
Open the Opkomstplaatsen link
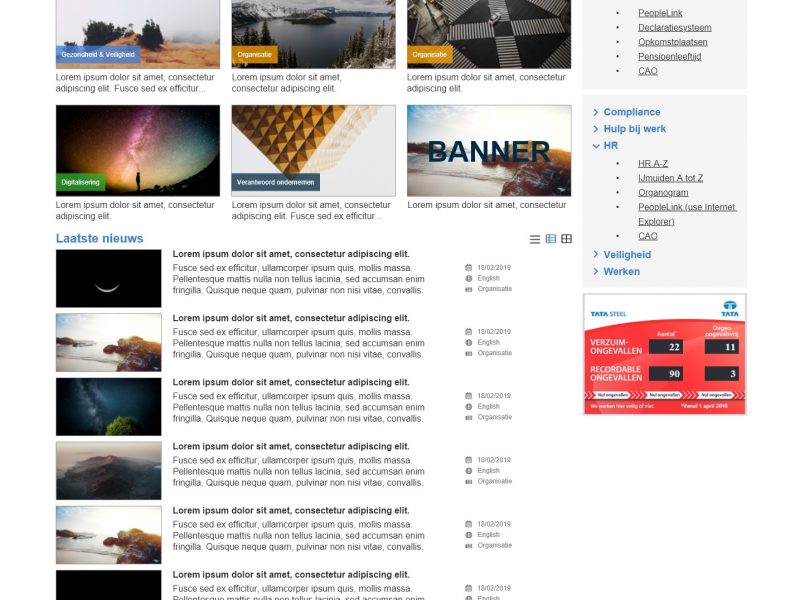[x=672, y=42]
